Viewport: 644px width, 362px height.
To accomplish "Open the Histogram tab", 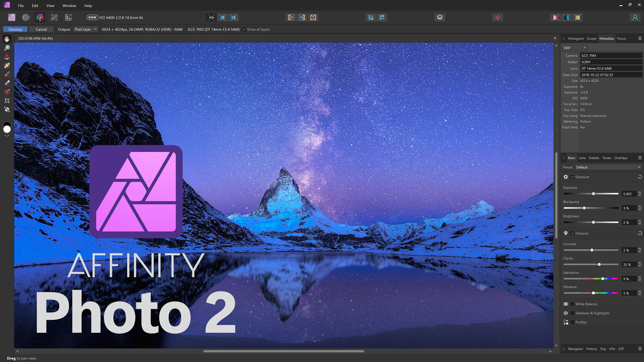I will tap(576, 39).
